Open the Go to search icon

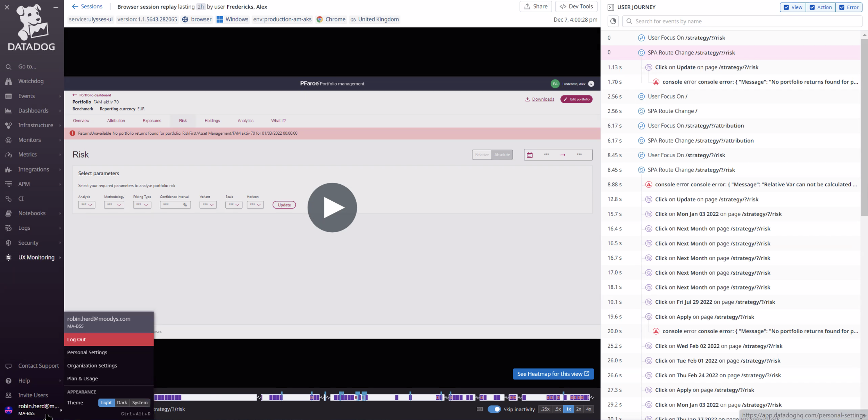[9, 67]
